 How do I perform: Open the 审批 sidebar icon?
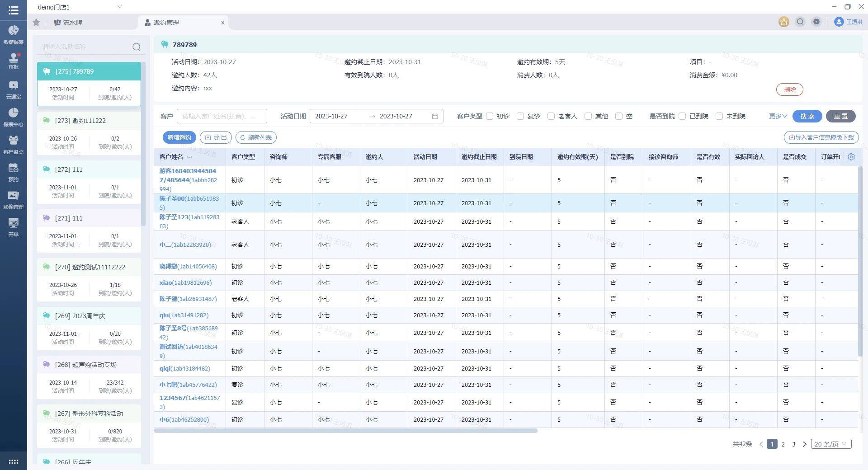click(14, 61)
